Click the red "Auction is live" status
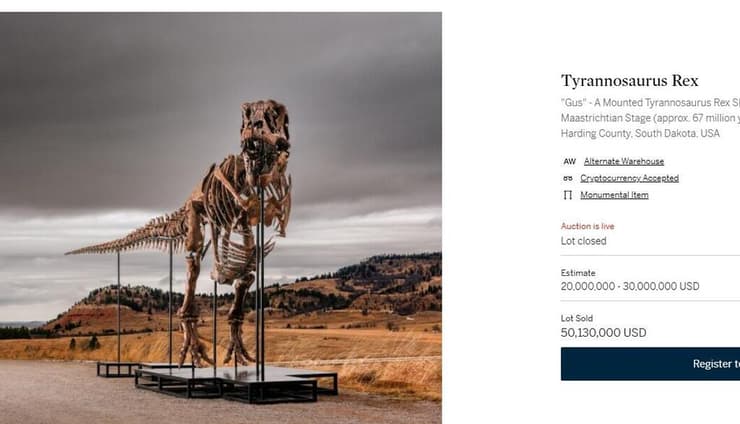This screenshot has width=740, height=424. 588,226
